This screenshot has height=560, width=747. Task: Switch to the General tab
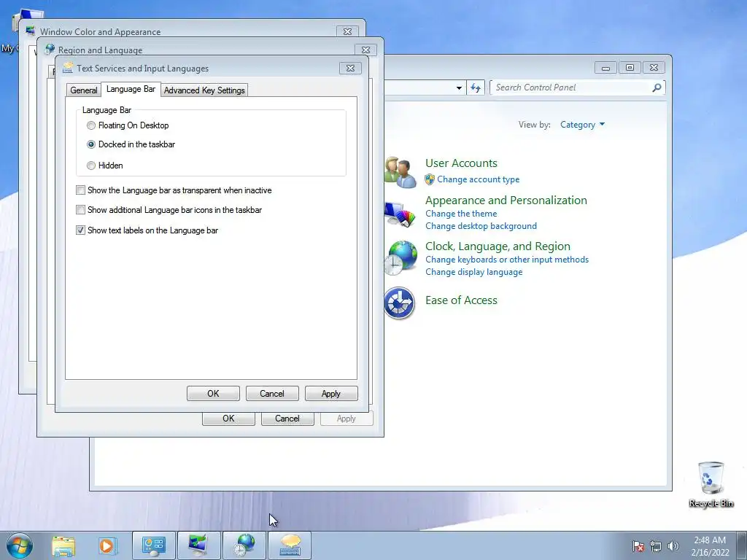coord(83,90)
